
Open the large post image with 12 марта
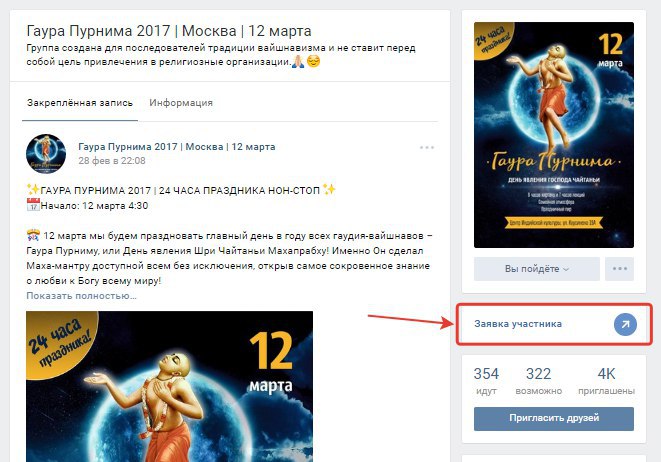tap(169, 387)
